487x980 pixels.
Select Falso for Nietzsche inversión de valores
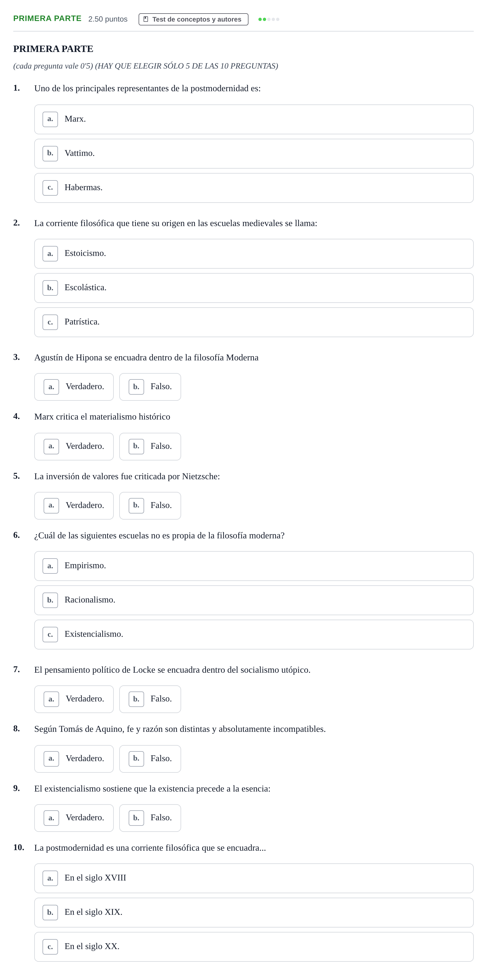tap(150, 505)
